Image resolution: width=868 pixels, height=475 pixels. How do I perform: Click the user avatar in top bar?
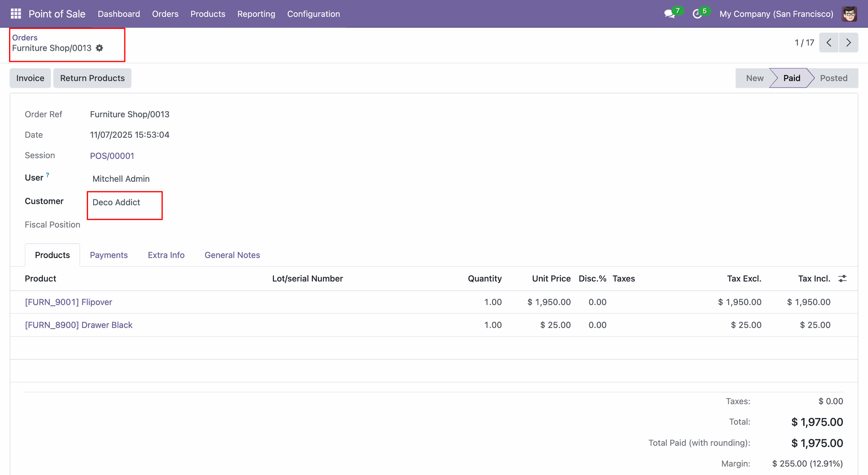pos(849,14)
